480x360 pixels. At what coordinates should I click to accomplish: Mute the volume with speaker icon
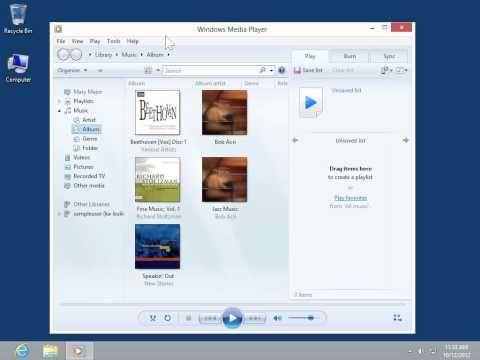tap(278, 318)
